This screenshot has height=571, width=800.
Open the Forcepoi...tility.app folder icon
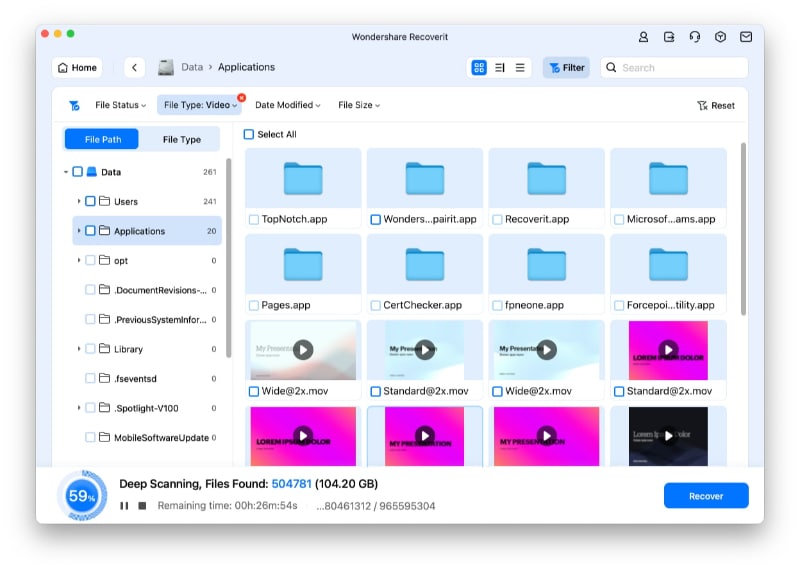point(668,264)
